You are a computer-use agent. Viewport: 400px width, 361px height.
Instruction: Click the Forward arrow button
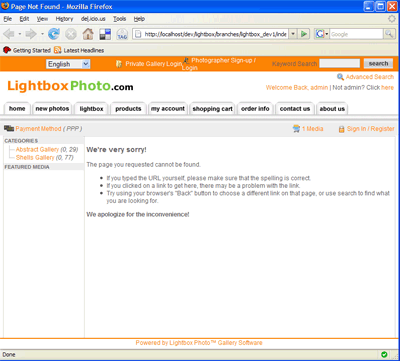pyautogui.click(x=31, y=34)
